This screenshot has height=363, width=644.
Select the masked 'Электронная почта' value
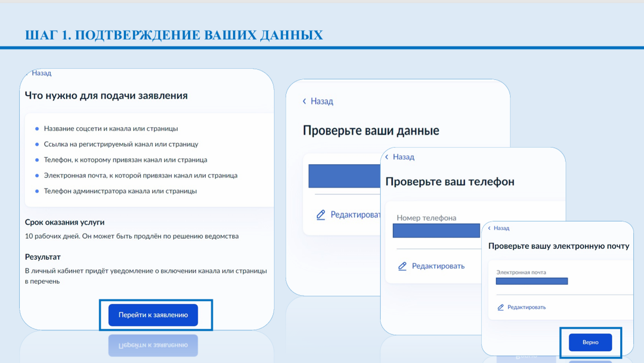(x=531, y=281)
